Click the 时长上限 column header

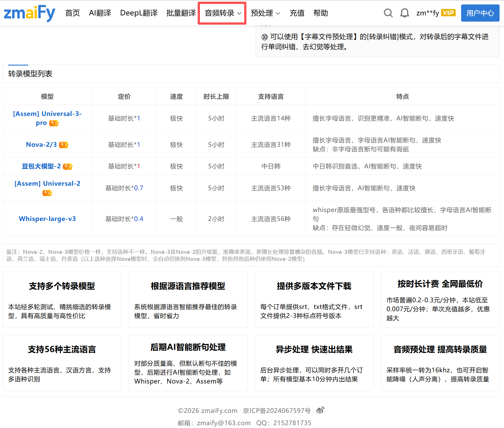click(x=216, y=96)
